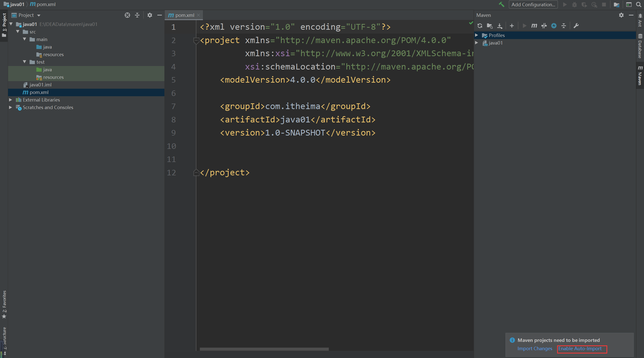Viewport: 644px width, 358px height.
Task: Expand the Profiles node in Maven
Action: [477, 35]
